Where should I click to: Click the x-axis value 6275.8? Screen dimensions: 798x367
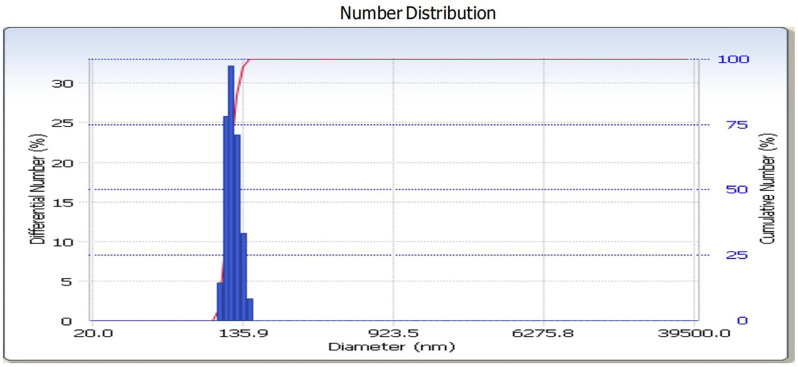click(544, 333)
